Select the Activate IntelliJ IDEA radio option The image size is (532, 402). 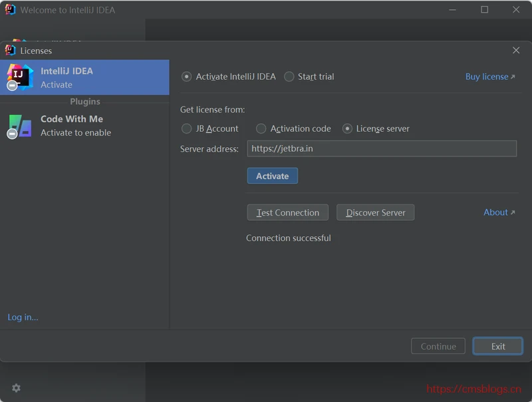point(187,77)
